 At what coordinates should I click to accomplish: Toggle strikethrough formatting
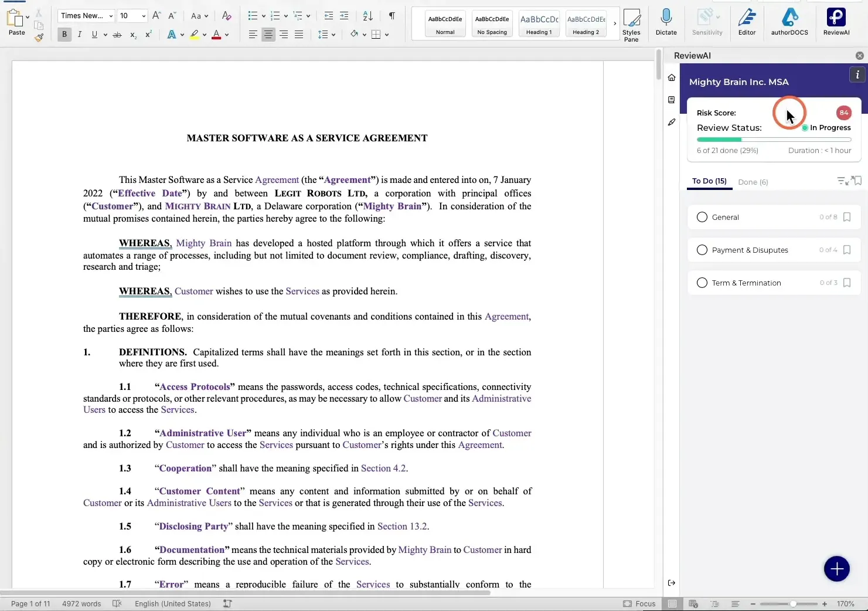click(x=117, y=35)
